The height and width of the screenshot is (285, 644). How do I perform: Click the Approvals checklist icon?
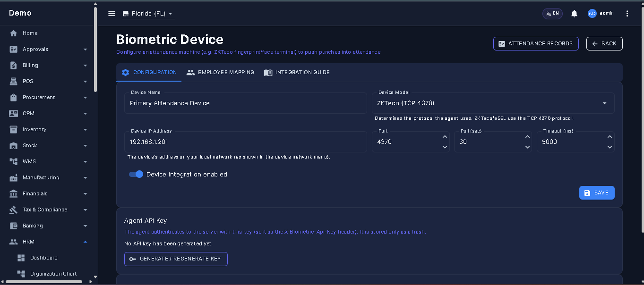14,49
